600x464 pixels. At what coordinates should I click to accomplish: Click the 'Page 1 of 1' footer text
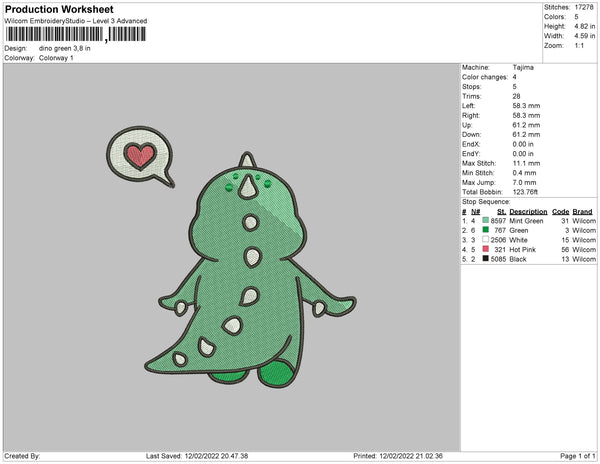[578, 456]
